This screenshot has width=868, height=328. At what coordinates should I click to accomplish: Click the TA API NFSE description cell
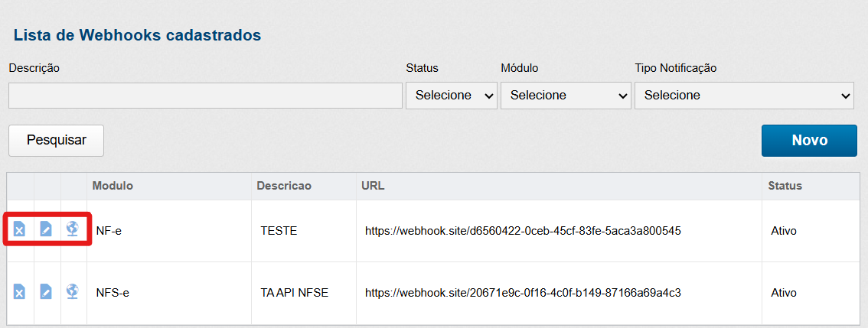coord(294,292)
